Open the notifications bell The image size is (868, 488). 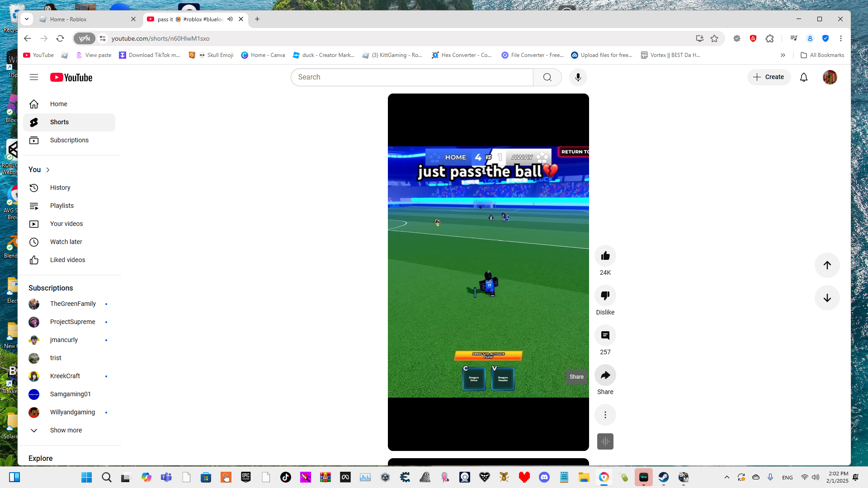(x=803, y=77)
